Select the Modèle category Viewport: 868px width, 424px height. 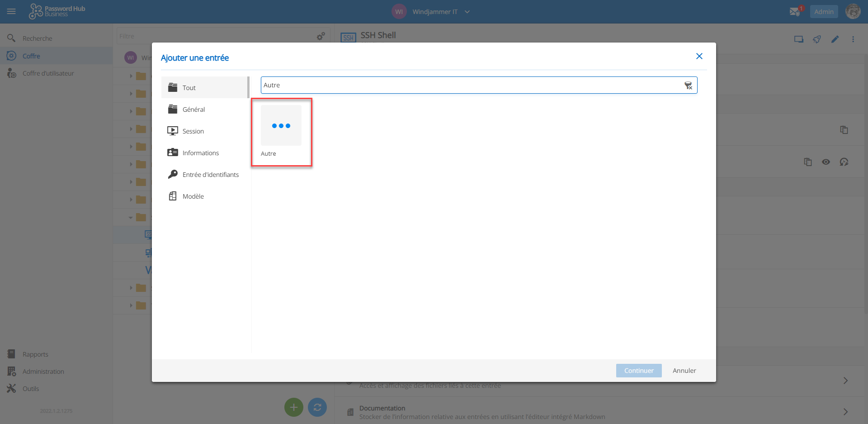pos(205,196)
